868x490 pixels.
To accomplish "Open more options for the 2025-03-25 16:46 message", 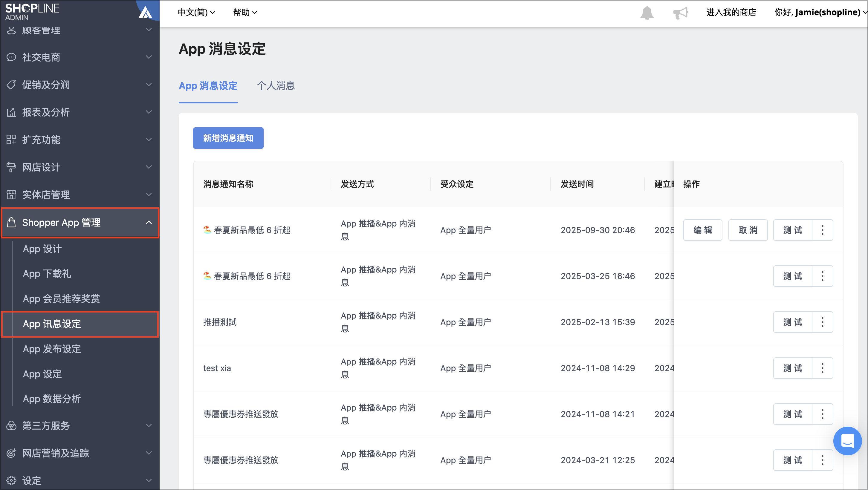I will (x=822, y=276).
